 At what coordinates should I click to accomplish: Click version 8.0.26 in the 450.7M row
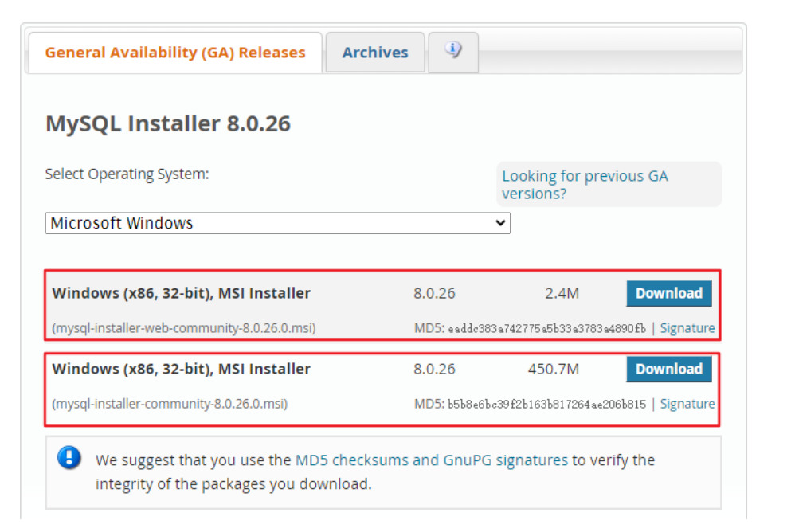click(x=434, y=369)
